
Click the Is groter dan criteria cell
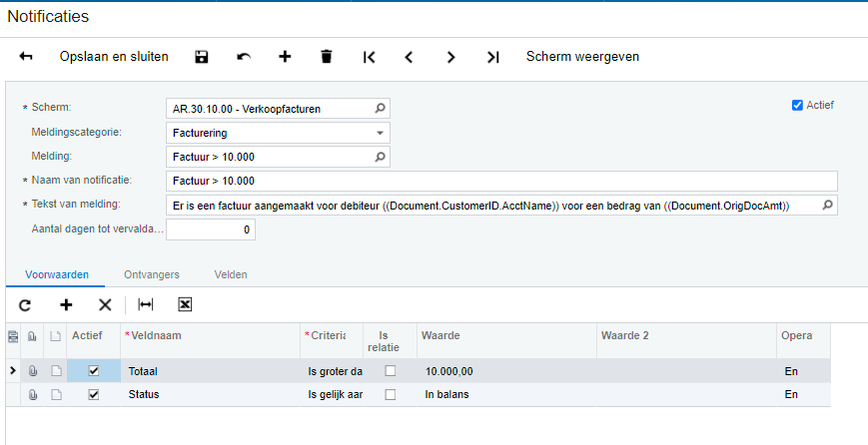tap(332, 371)
